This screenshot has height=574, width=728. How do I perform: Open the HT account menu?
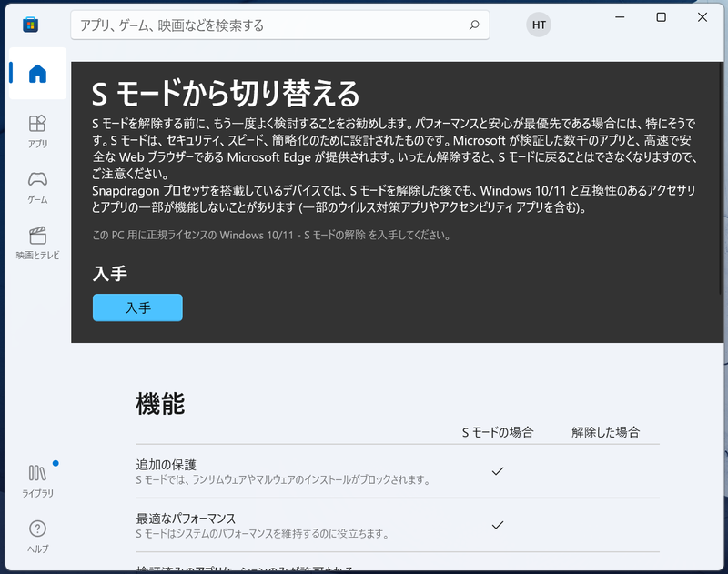538,25
